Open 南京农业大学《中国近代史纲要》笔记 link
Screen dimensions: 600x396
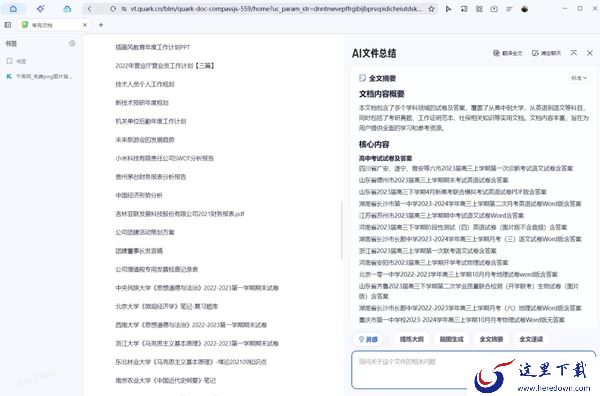165,380
